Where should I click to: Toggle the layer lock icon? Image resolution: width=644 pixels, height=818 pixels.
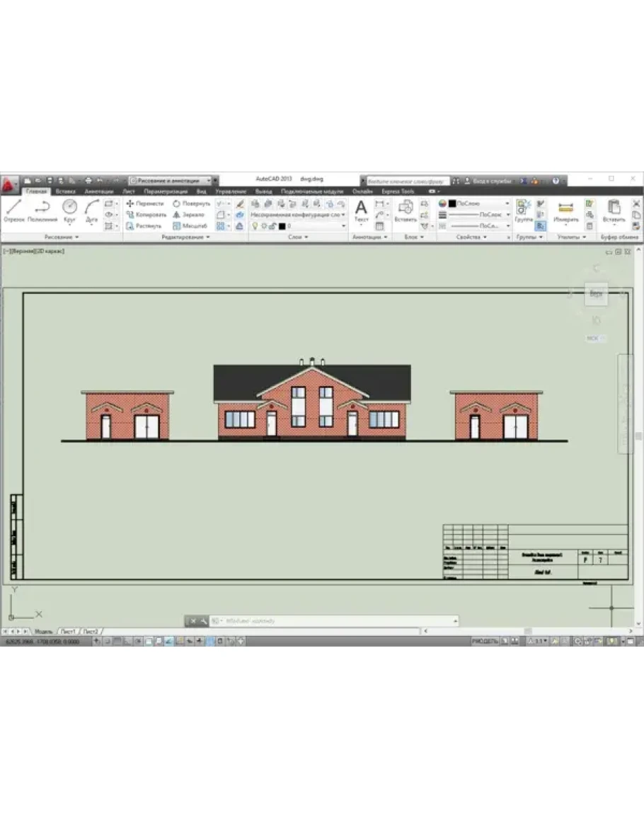272,226
